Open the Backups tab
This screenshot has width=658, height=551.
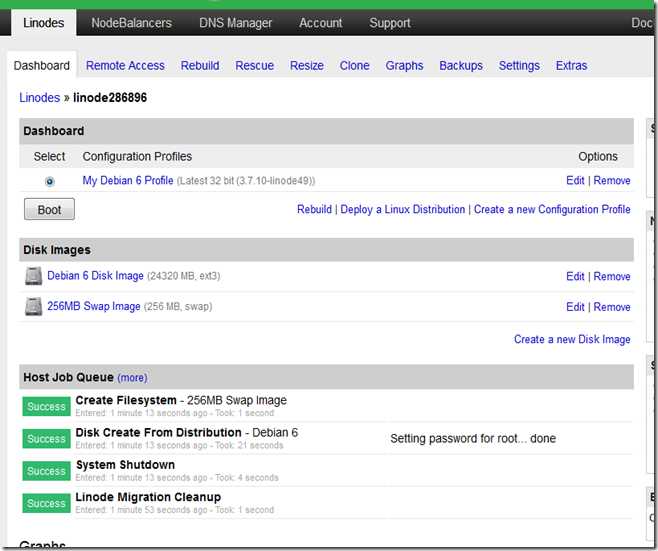pos(461,65)
